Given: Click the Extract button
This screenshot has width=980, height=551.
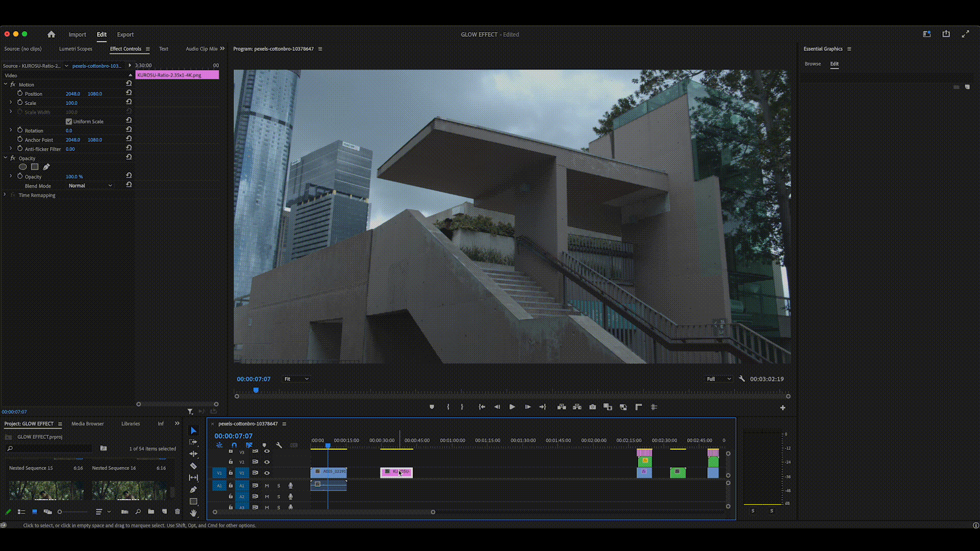Looking at the screenshot, I should 577,407.
